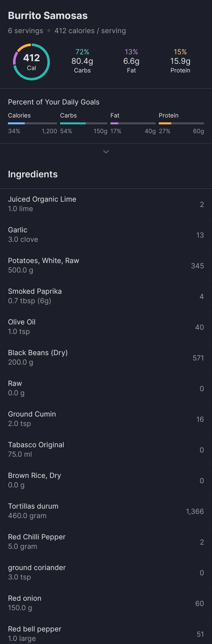Screen dimensions: 212x644
Task: Expand the daily goals chevron arrow
Action: [x=106, y=152]
